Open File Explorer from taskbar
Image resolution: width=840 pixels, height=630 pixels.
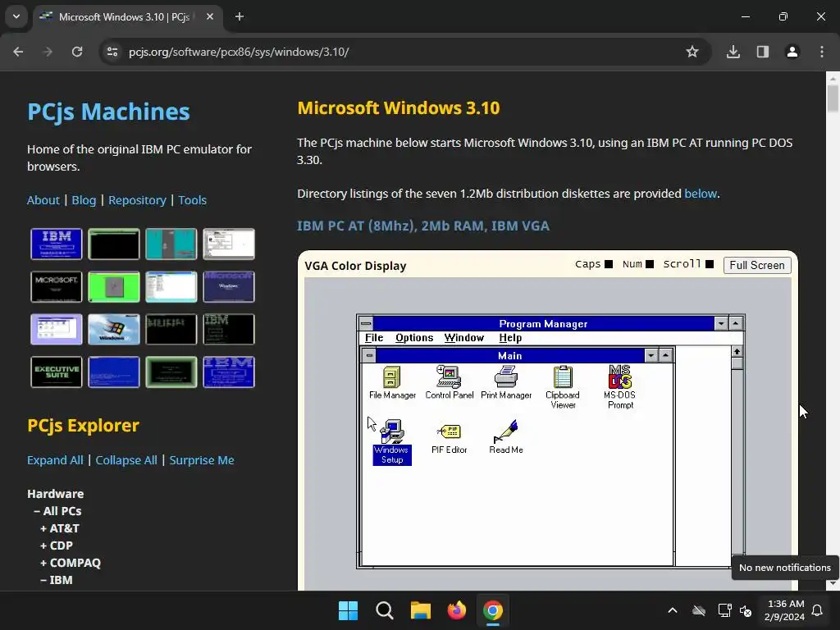click(x=421, y=610)
